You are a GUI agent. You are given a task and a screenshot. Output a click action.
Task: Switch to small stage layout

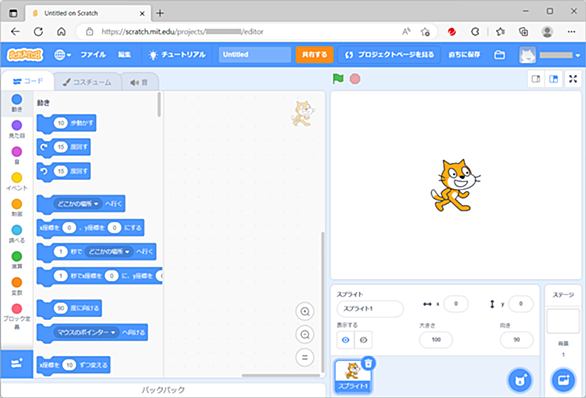[x=536, y=79]
